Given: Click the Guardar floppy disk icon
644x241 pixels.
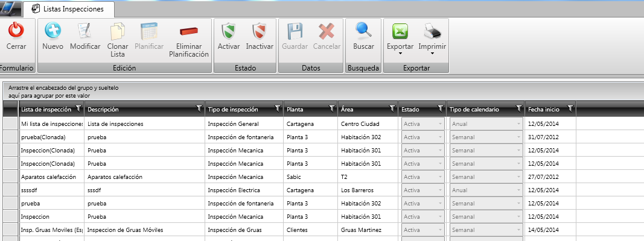Looking at the screenshot, I should [295, 31].
